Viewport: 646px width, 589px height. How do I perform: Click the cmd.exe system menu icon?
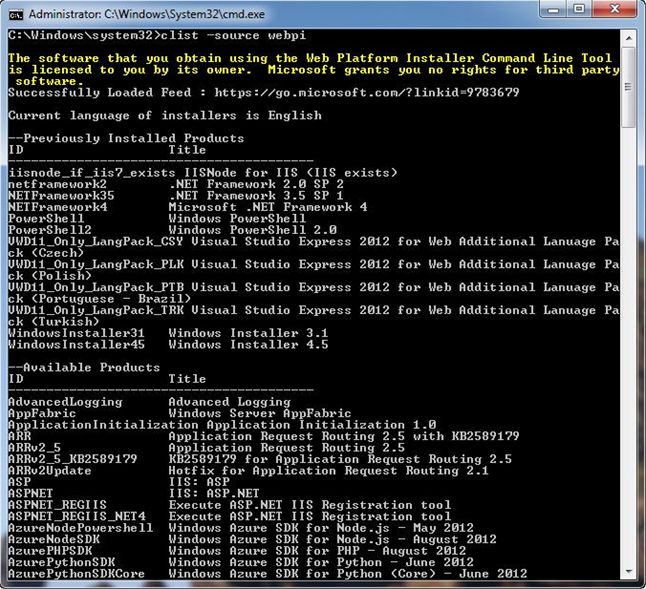point(16,15)
